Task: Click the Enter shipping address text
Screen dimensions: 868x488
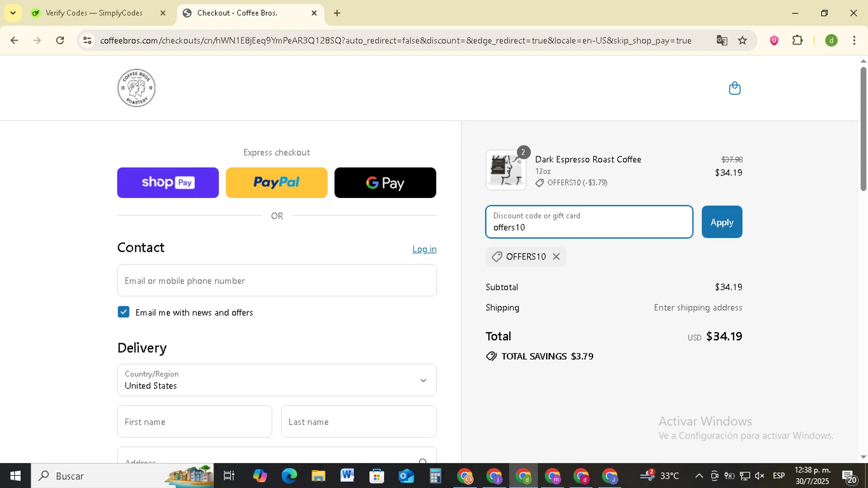Action: point(698,307)
